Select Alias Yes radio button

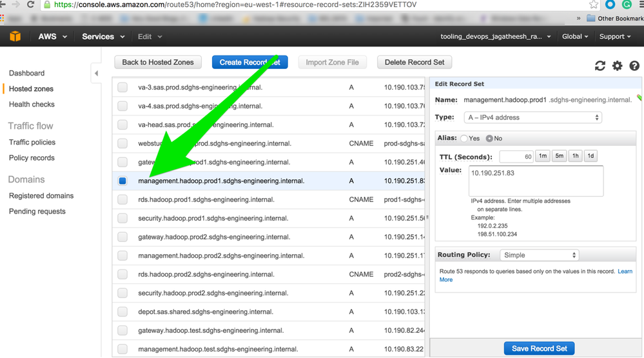[464, 139]
